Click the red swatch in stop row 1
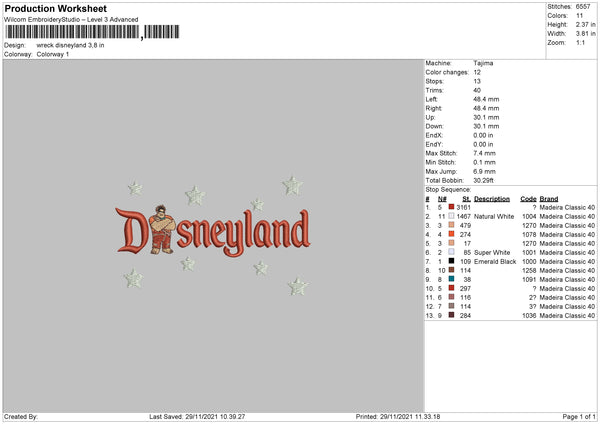The image size is (600, 424). point(452,207)
